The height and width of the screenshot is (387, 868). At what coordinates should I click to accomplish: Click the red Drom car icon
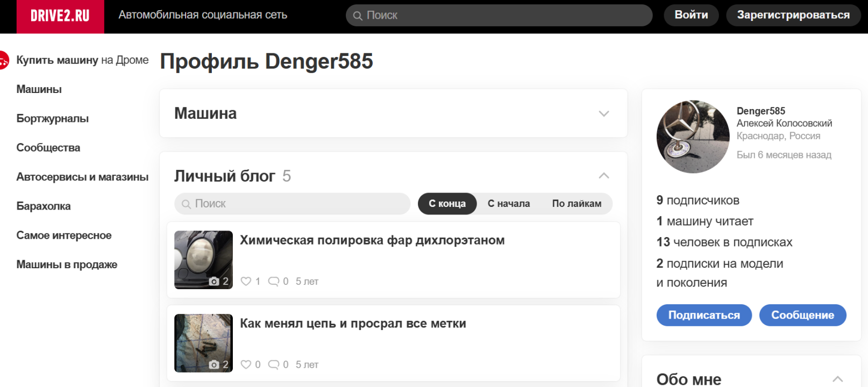click(x=3, y=60)
